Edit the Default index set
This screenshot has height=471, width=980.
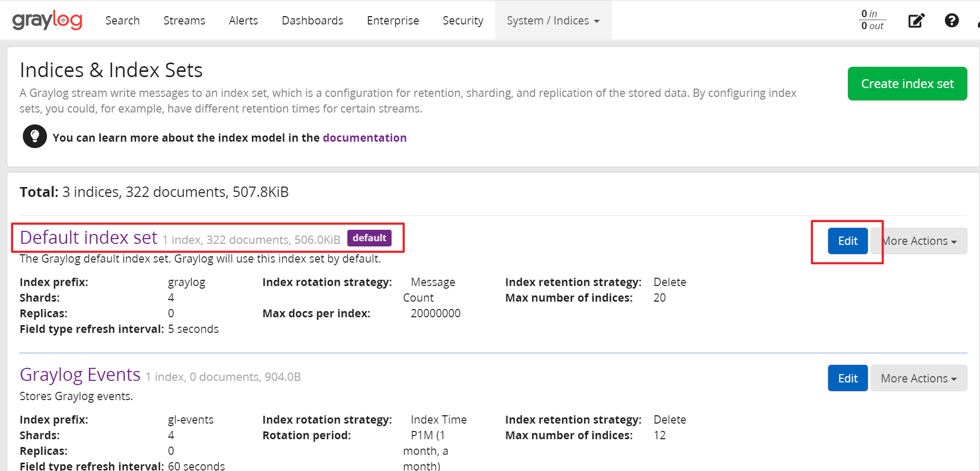[848, 241]
